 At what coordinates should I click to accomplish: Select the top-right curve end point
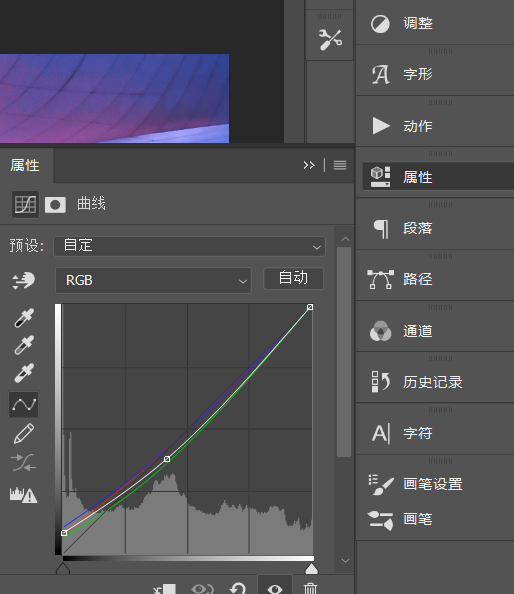tap(310, 307)
